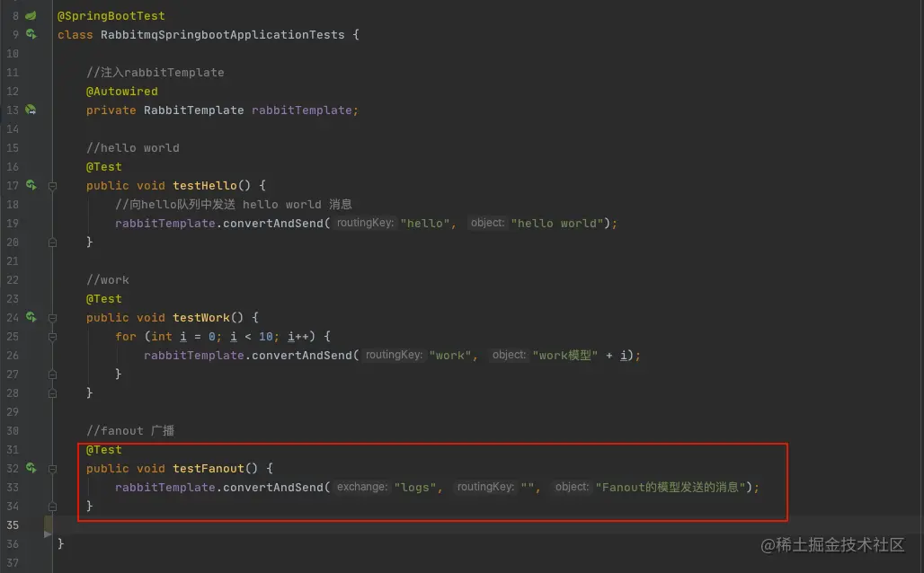Click convertAndSend call on line 33
924x573 pixels.
pyautogui.click(x=273, y=487)
